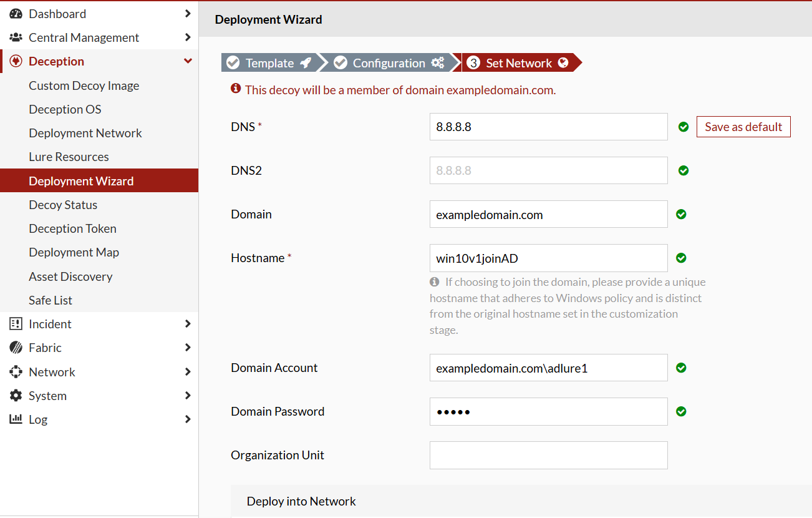Open Lure Resources in the sidebar
Image resolution: width=812 pixels, height=518 pixels.
[69, 157]
